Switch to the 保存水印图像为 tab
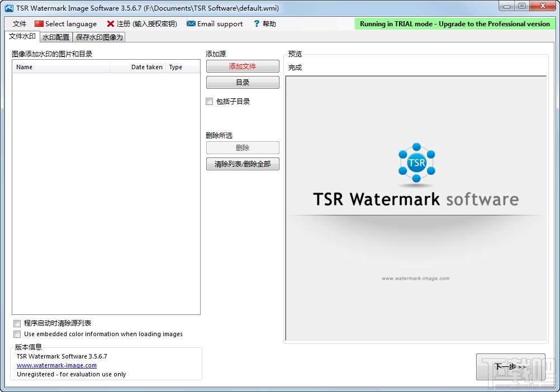This screenshot has width=560, height=392. 99,37
